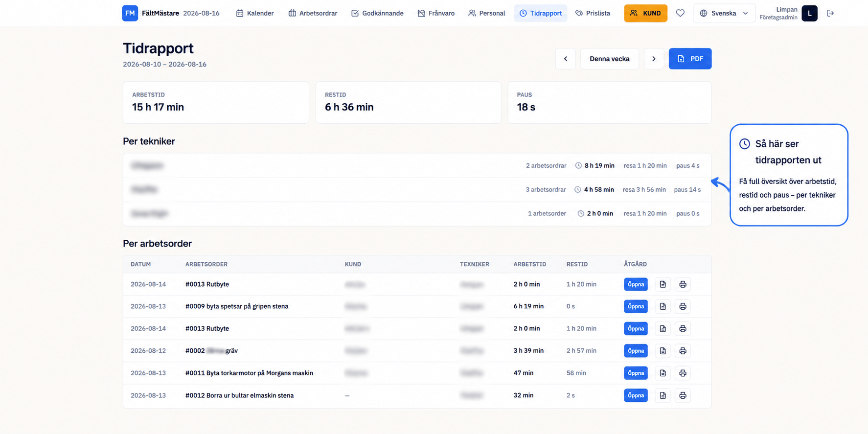Go to the previous week
Screen dimensions: 868x434
566,59
